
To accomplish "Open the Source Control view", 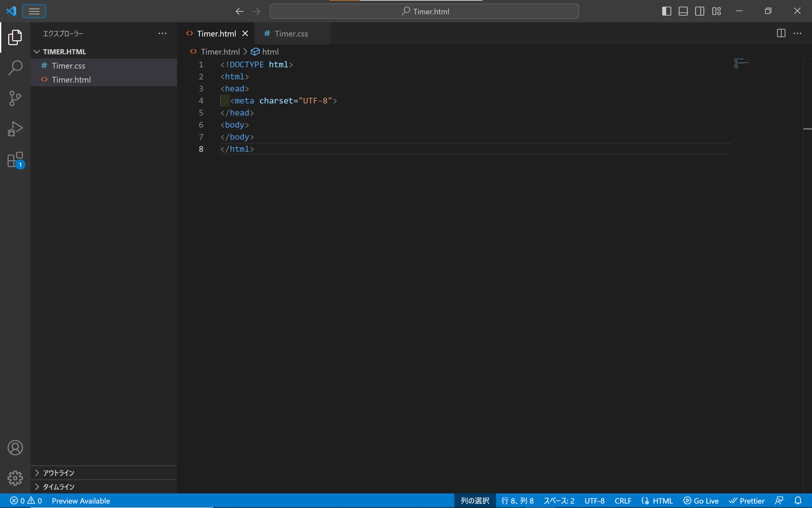I will (15, 98).
